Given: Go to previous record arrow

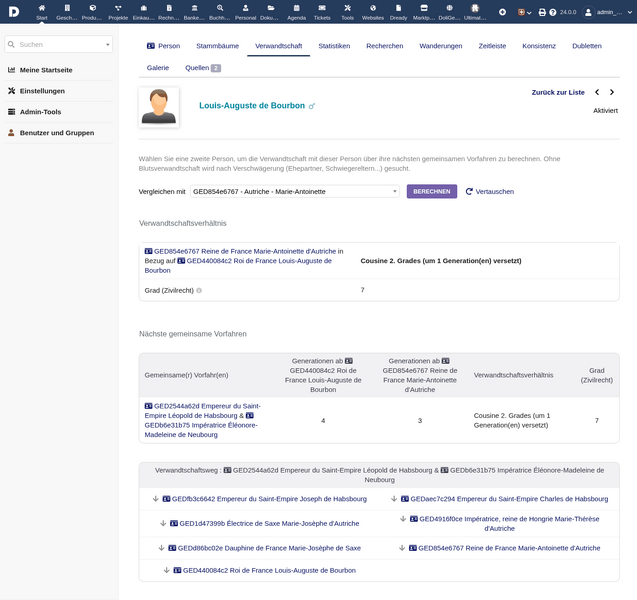Looking at the screenshot, I should click(x=597, y=92).
